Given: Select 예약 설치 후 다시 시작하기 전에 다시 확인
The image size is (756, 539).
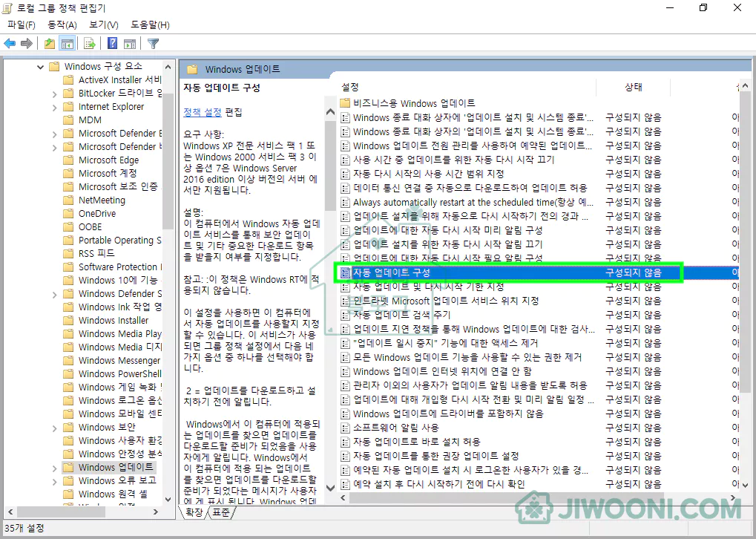Looking at the screenshot, I should pos(433,484).
